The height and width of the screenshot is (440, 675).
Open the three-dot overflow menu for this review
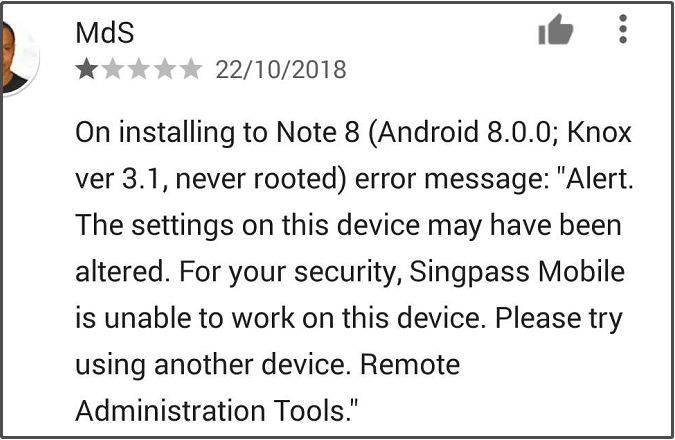click(x=622, y=29)
